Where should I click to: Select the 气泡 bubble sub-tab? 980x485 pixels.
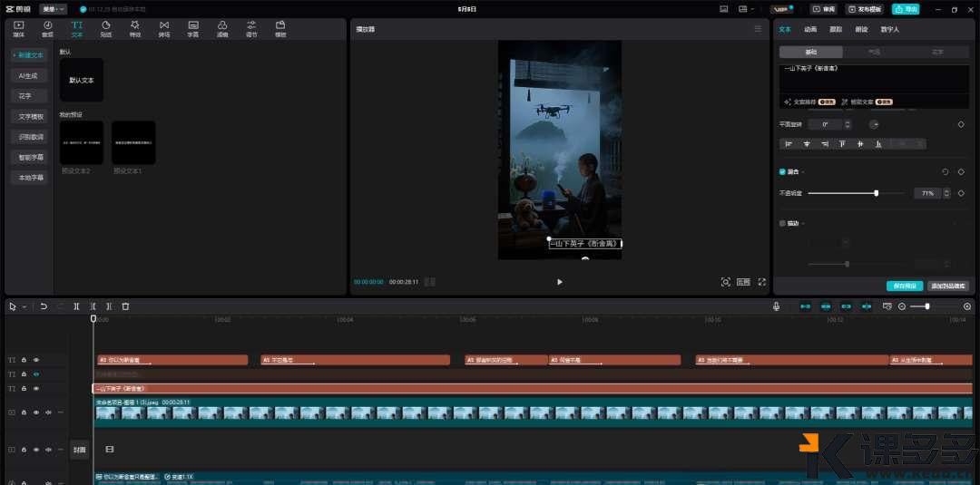click(x=875, y=52)
